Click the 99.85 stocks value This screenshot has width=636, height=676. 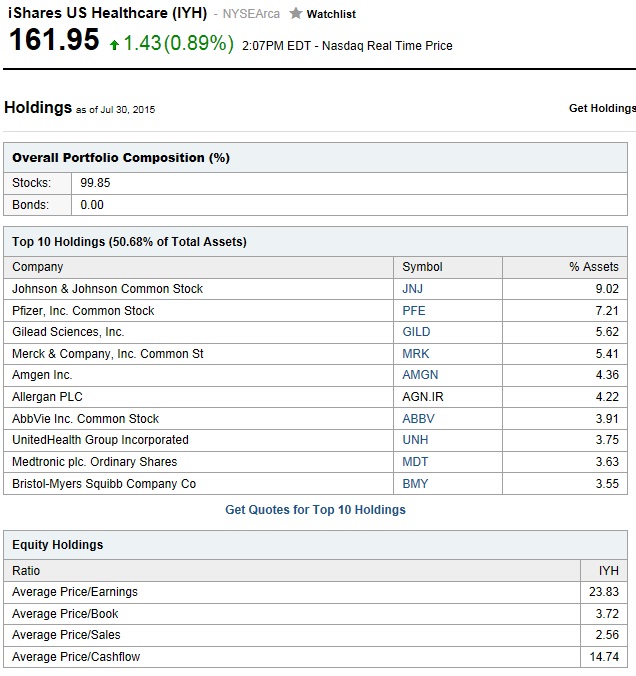tap(95, 183)
